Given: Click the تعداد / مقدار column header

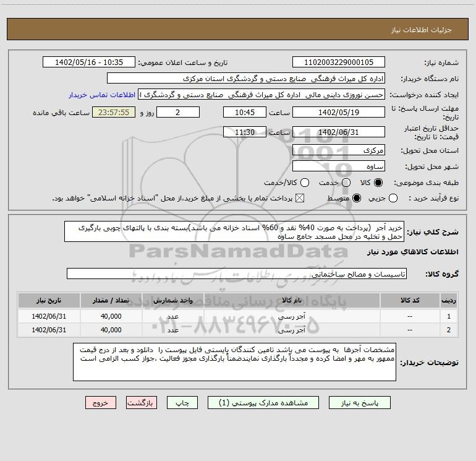Looking at the screenshot, I should coord(111,300).
